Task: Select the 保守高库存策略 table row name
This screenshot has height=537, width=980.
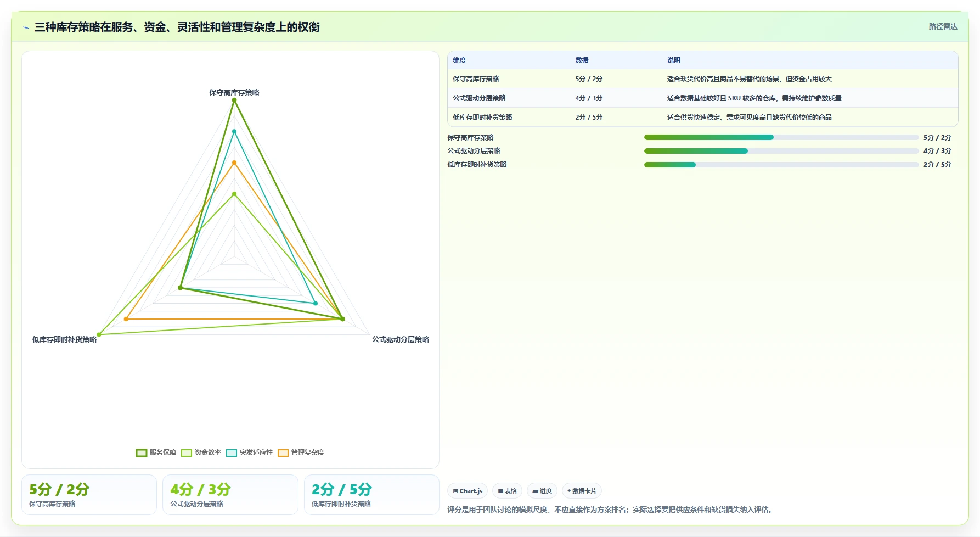Action: pos(476,79)
